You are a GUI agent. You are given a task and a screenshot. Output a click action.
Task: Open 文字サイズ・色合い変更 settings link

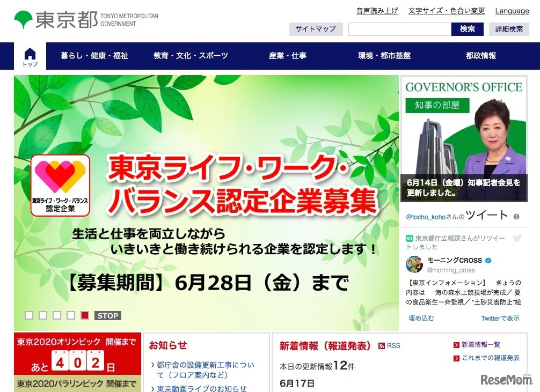click(x=447, y=11)
